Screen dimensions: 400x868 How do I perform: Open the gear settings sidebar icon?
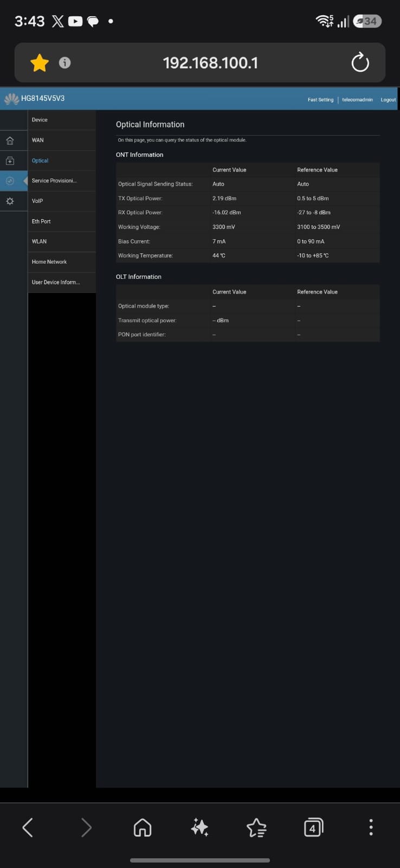point(10,201)
